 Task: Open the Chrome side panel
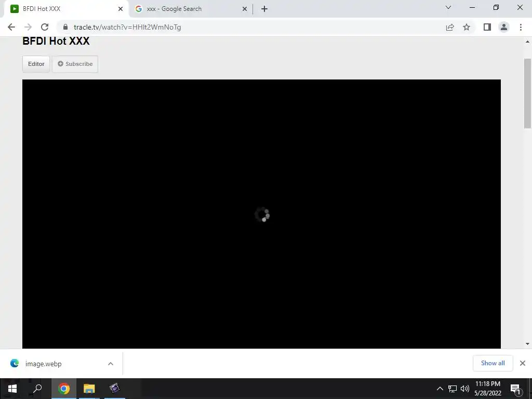pos(487,27)
